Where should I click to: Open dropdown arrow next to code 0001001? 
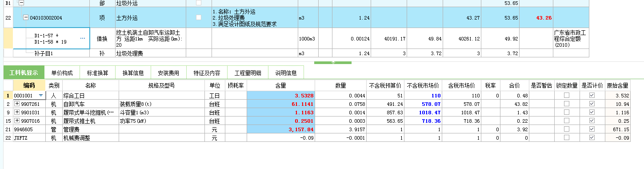pyautogui.click(x=41, y=95)
